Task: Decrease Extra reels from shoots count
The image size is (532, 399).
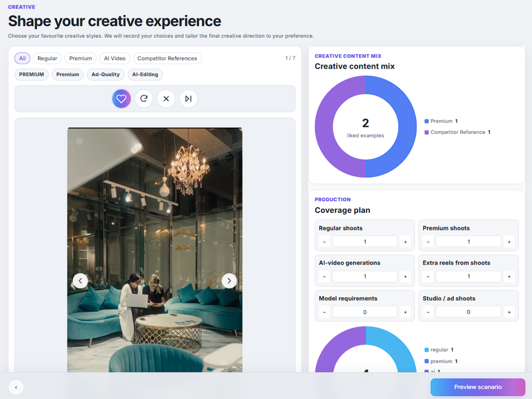Action: (x=428, y=277)
